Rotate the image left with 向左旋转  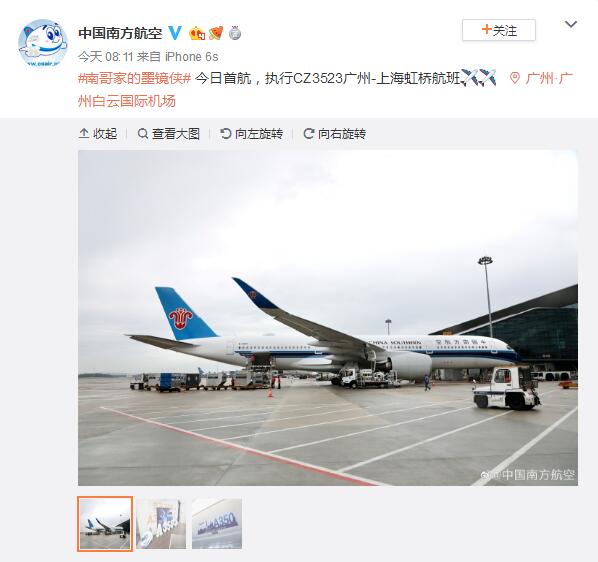pyautogui.click(x=251, y=134)
